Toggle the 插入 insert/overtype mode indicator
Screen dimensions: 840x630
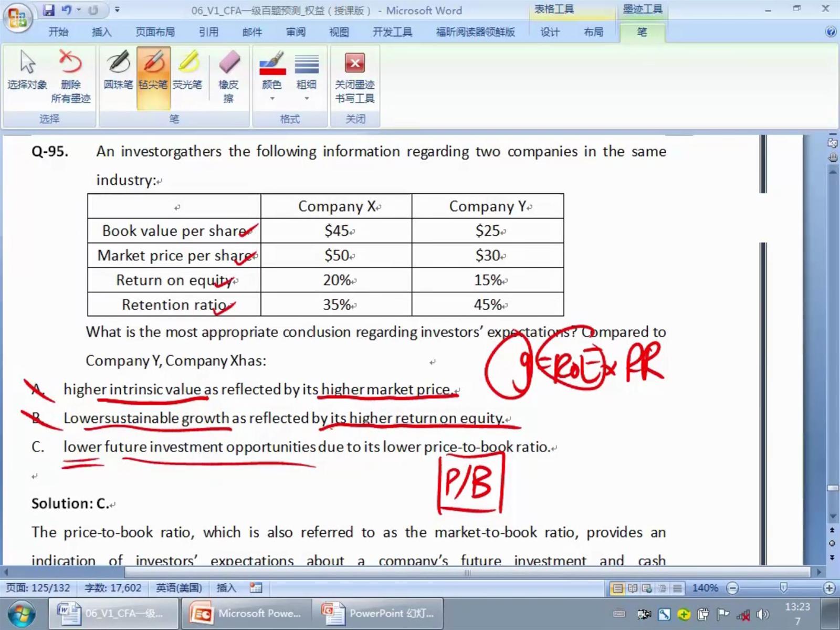[226, 588]
